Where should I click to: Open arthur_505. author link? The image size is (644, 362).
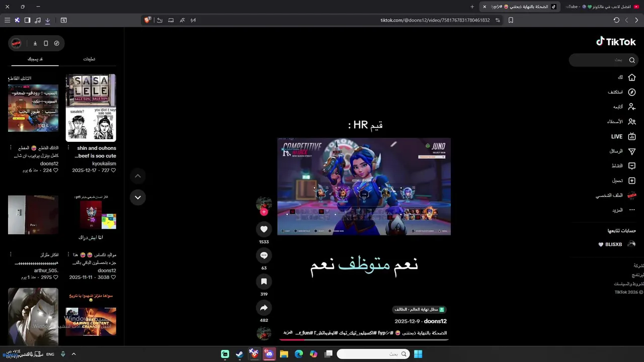(x=46, y=270)
